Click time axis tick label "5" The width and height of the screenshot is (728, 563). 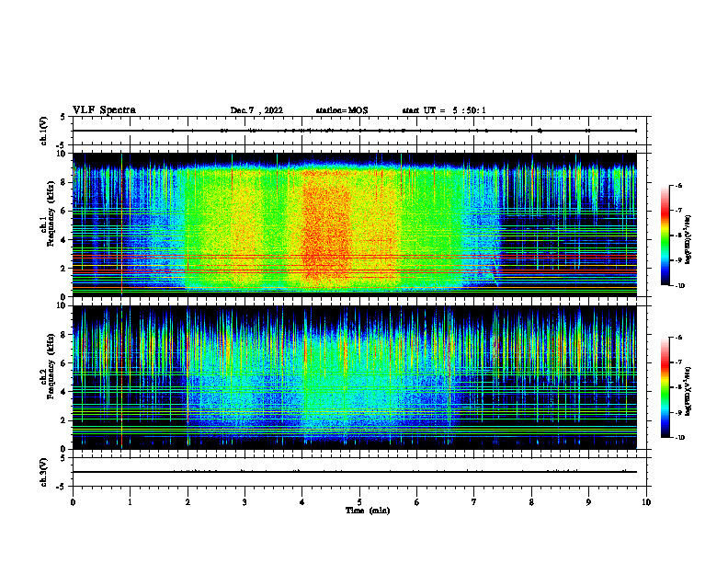(x=359, y=502)
